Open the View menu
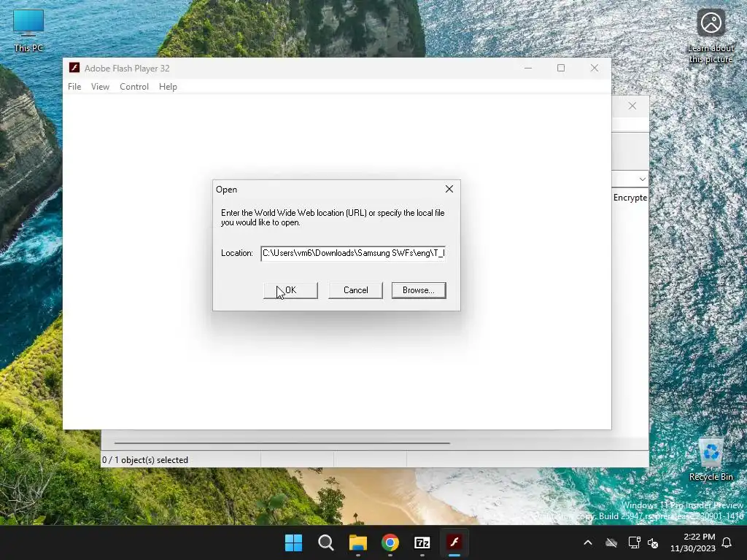Screen dimensions: 747x560 pyautogui.click(x=100, y=87)
